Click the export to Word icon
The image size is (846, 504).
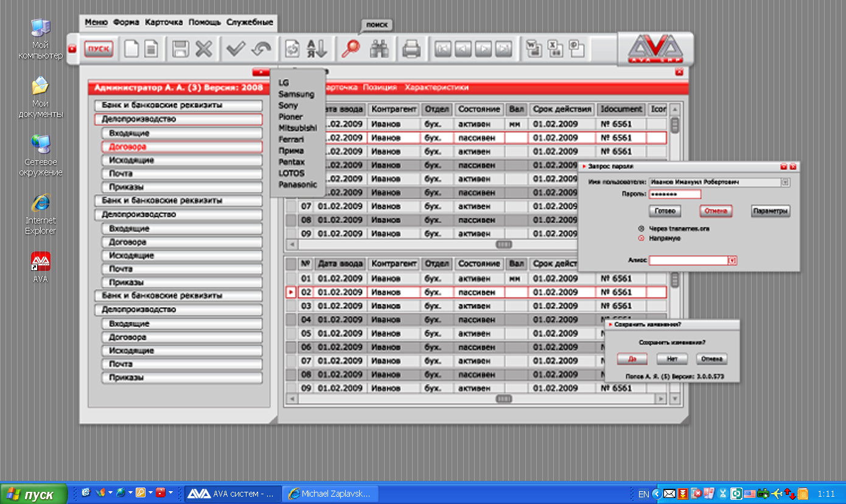(534, 49)
